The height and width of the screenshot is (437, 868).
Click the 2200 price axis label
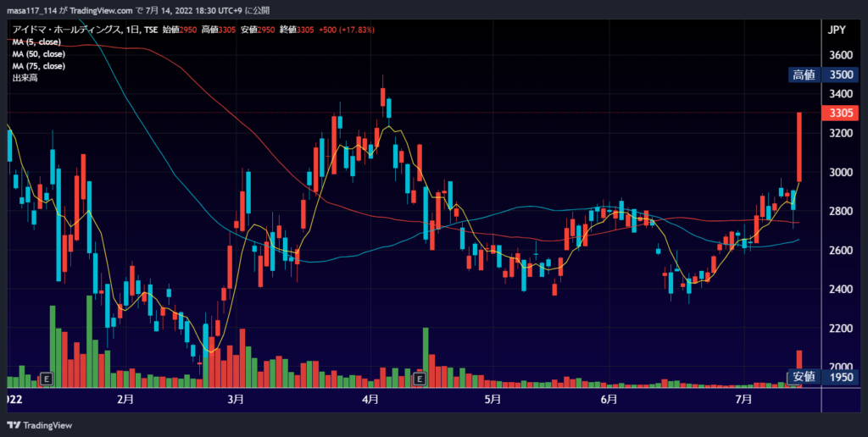tap(841, 328)
